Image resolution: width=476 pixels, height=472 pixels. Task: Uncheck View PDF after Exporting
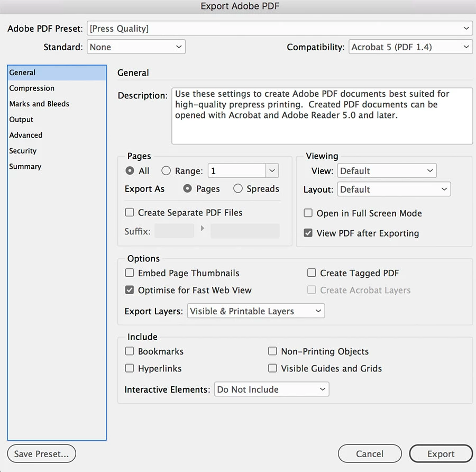308,233
